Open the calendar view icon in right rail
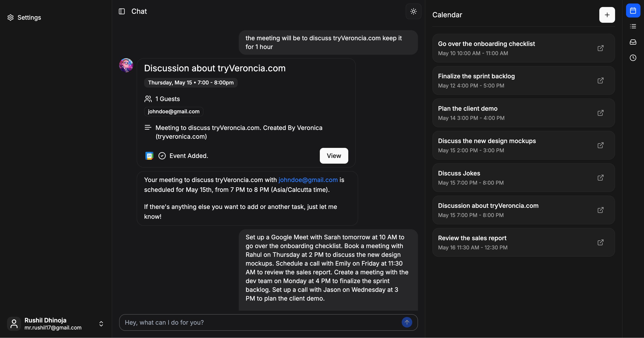The height and width of the screenshot is (338, 644). [633, 11]
